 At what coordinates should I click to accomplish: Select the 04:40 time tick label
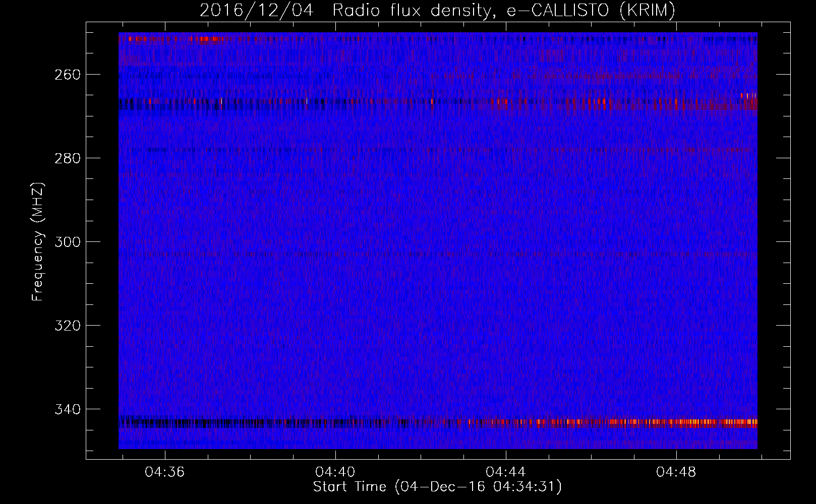[x=335, y=472]
